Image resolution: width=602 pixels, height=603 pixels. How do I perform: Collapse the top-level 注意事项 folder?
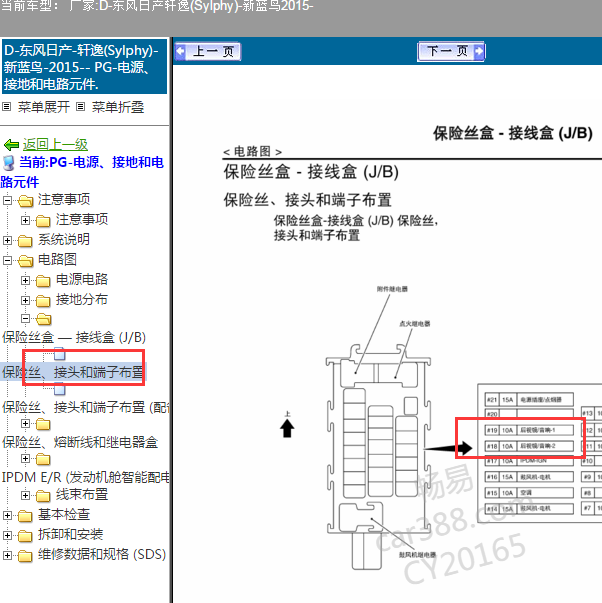point(7,200)
